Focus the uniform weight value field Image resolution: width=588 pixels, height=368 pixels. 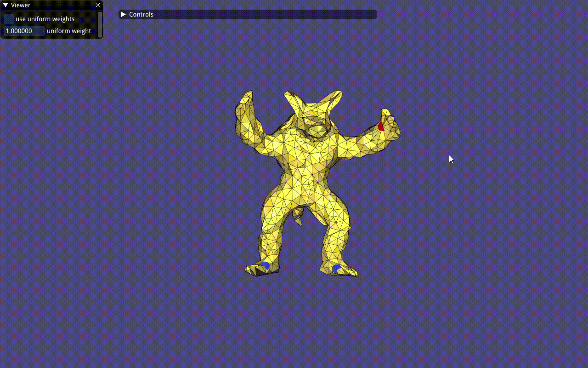pyautogui.click(x=24, y=31)
